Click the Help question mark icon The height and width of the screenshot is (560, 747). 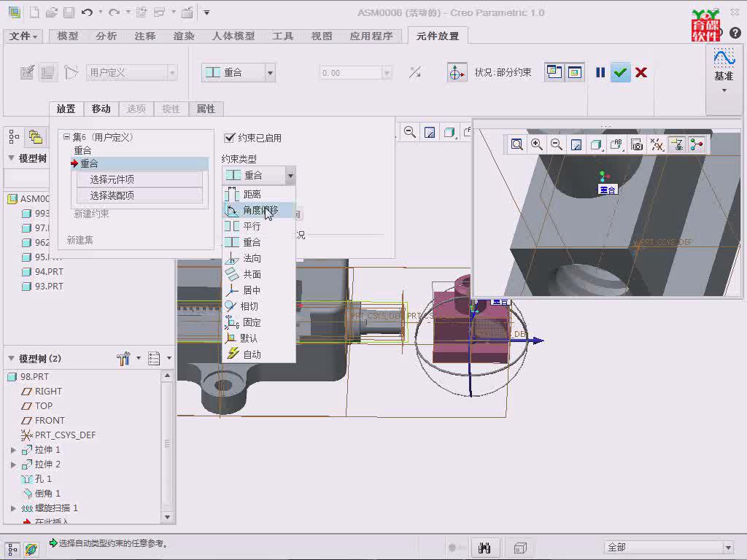tap(735, 33)
